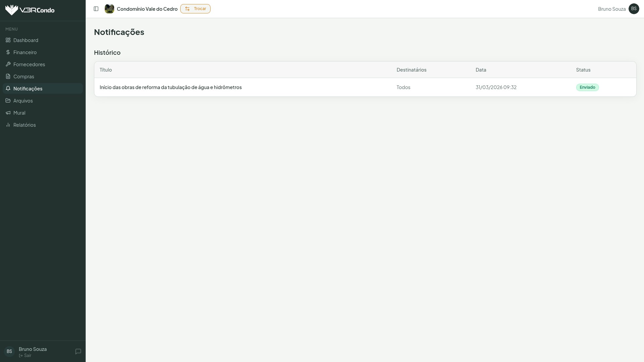Open the Notificações menu item
644x362 pixels.
[x=28, y=88]
